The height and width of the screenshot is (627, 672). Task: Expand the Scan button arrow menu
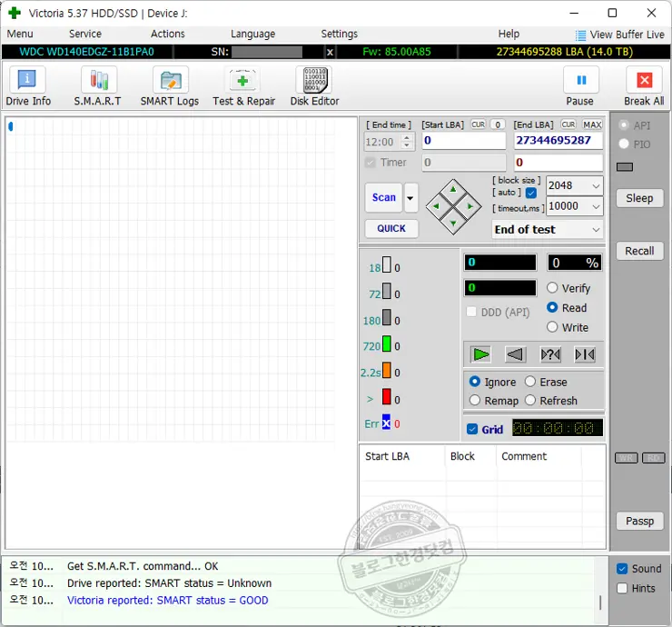tap(410, 197)
